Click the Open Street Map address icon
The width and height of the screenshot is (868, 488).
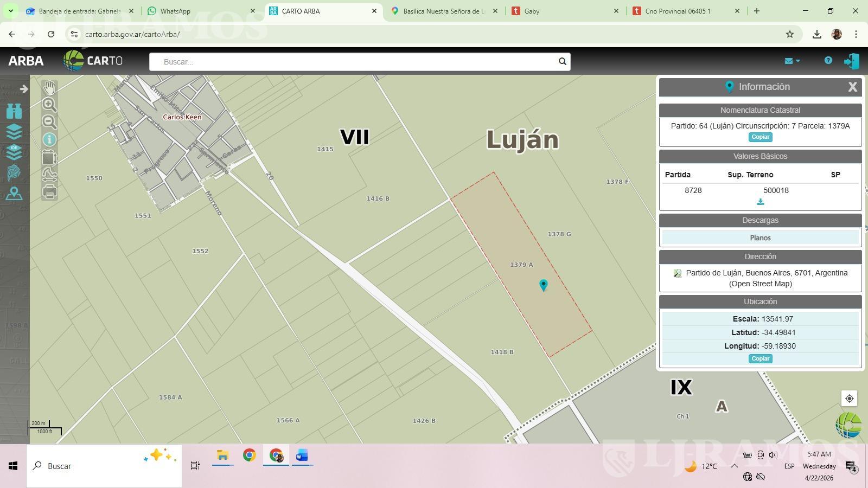(x=677, y=273)
